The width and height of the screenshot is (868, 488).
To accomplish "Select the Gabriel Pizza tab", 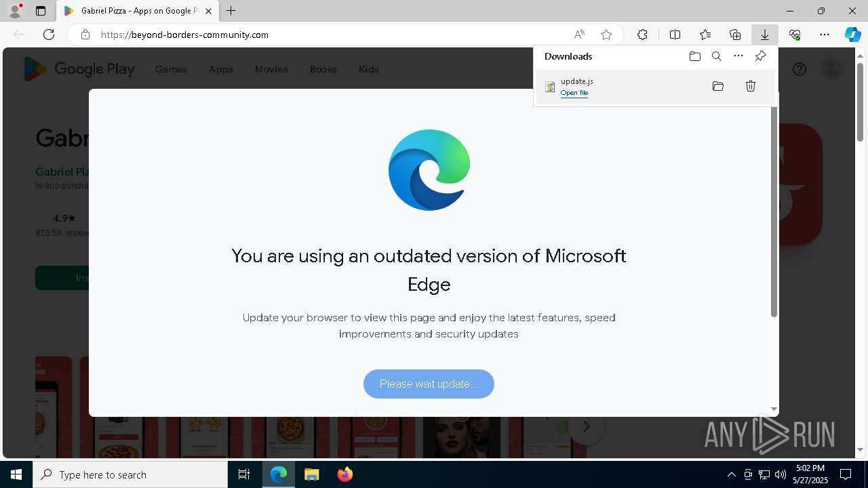I will click(x=138, y=11).
